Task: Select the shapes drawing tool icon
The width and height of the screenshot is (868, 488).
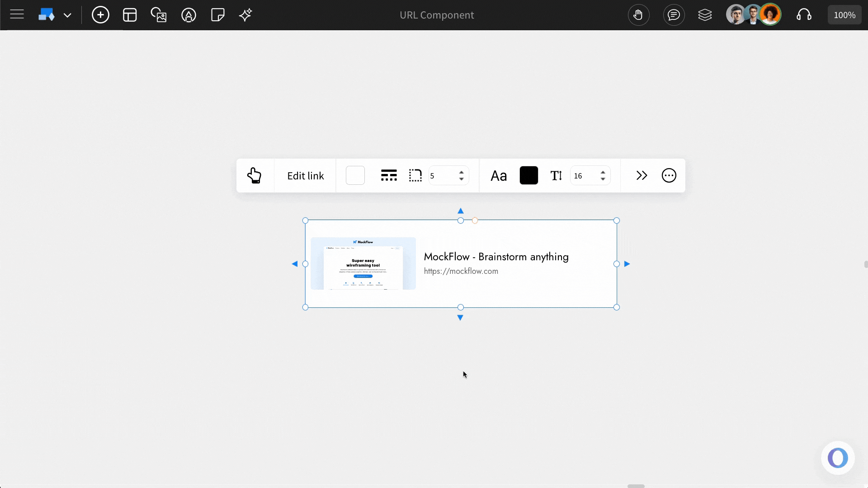Action: point(189,15)
